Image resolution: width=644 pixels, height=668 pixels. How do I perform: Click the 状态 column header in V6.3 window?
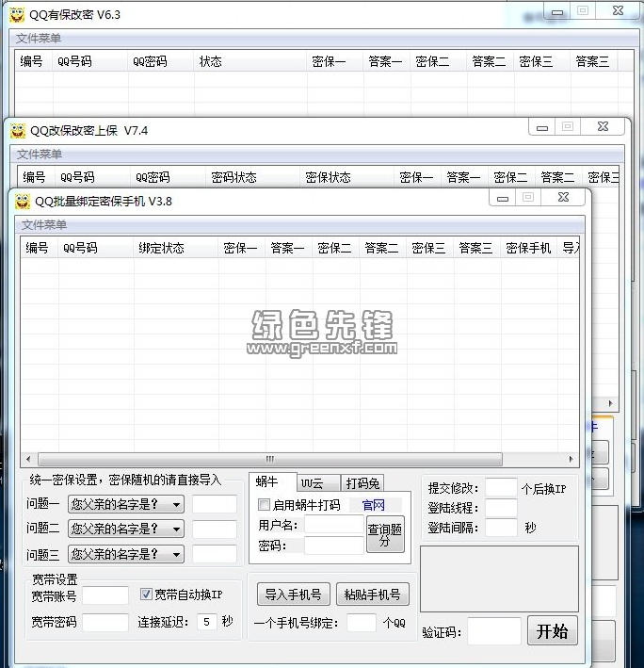coord(250,62)
